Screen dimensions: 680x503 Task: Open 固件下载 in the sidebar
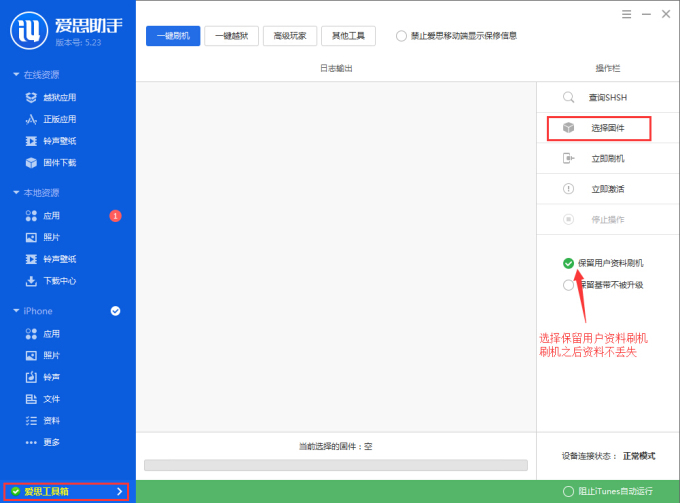pyautogui.click(x=58, y=163)
